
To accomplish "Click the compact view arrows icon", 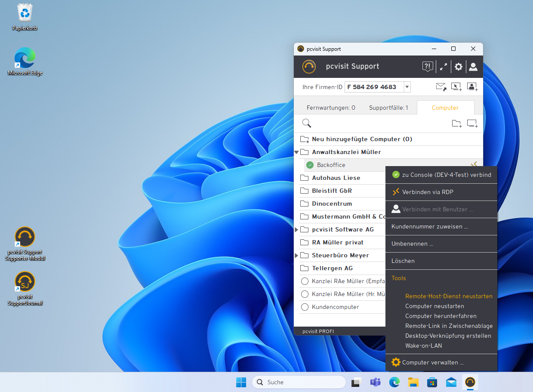I will pos(443,67).
